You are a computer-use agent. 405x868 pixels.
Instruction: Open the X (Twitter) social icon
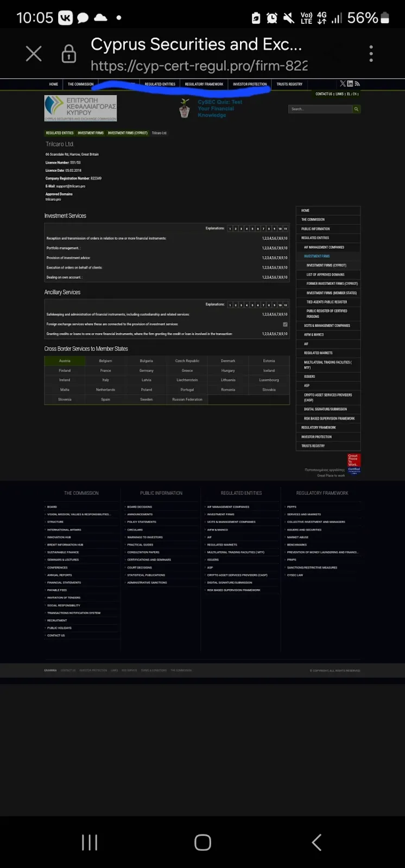(x=343, y=84)
